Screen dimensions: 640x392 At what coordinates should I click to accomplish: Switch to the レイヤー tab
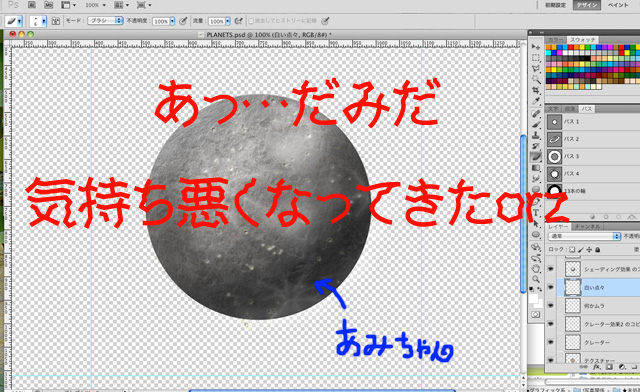[x=558, y=227]
